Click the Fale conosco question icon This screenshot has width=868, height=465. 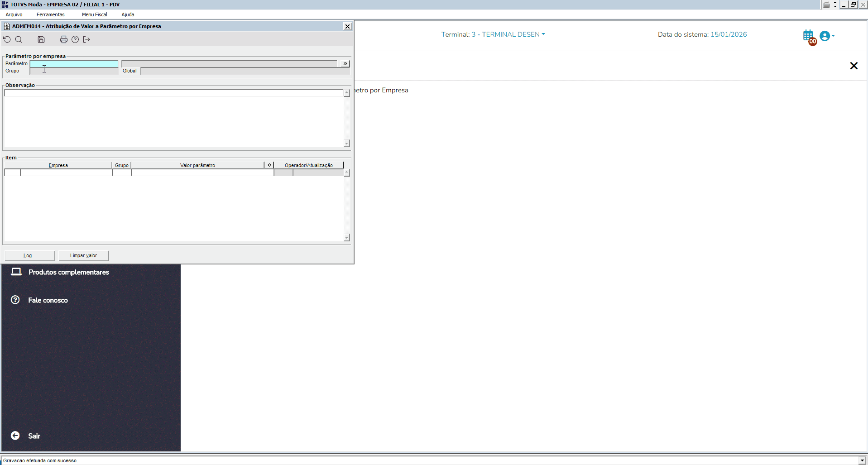click(x=15, y=300)
